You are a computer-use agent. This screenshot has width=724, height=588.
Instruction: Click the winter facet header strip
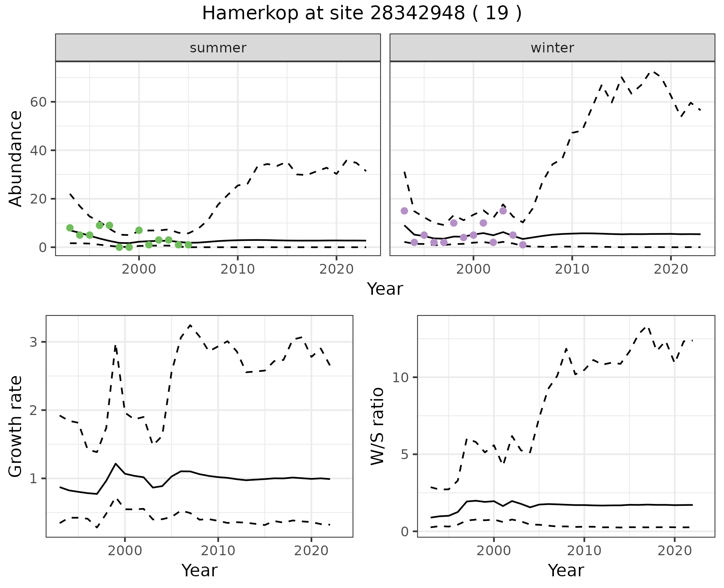point(552,48)
